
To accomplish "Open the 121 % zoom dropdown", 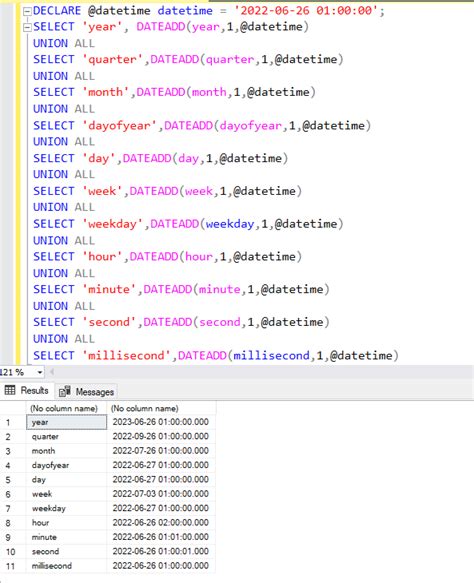I will [x=39, y=372].
